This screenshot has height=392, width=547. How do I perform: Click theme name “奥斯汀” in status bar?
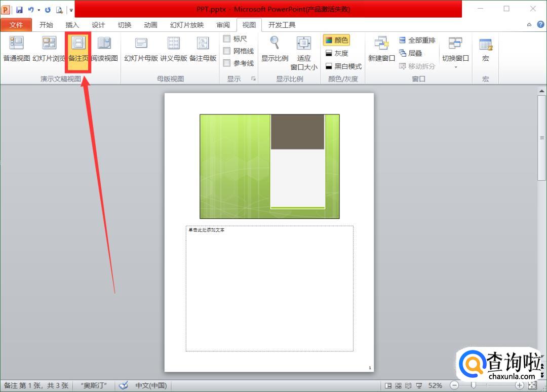pyautogui.click(x=94, y=385)
